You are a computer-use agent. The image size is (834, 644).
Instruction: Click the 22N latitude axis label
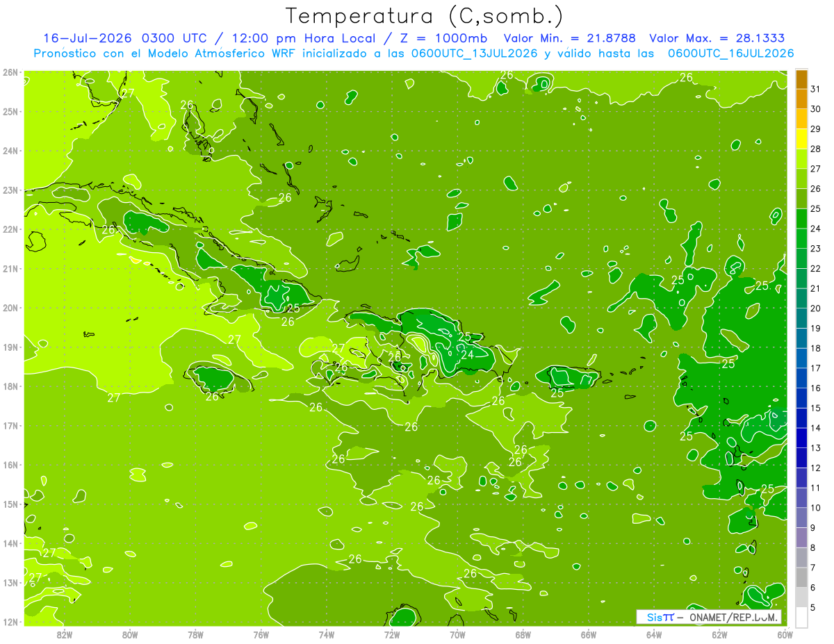click(x=10, y=229)
